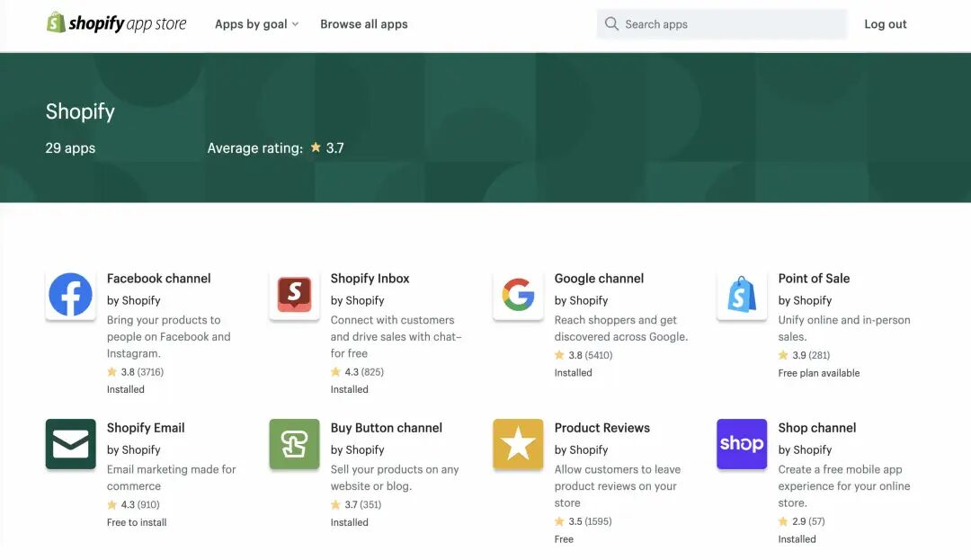Click the Log out link

click(x=886, y=24)
